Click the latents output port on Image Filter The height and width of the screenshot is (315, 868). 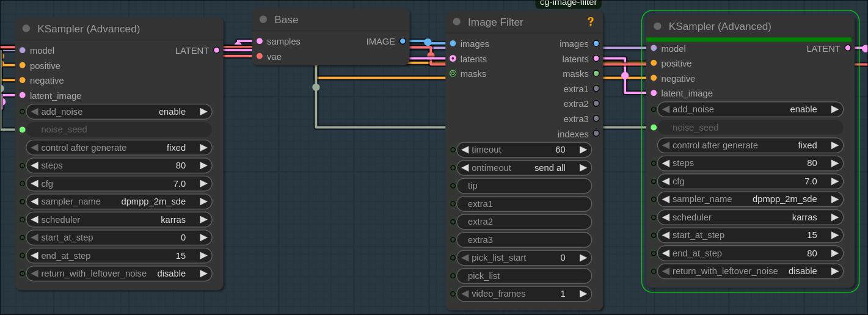point(596,59)
